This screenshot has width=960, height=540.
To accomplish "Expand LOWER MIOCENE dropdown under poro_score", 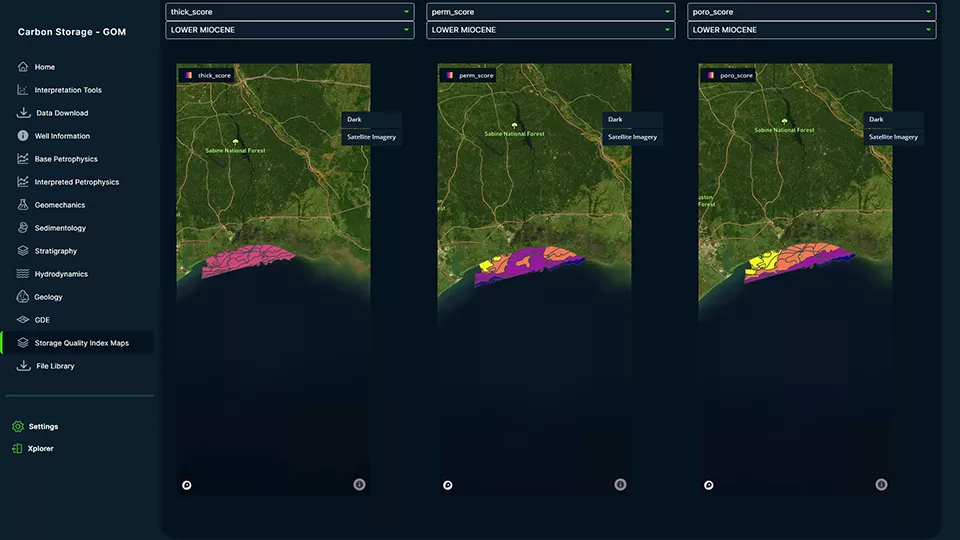I will (x=812, y=30).
